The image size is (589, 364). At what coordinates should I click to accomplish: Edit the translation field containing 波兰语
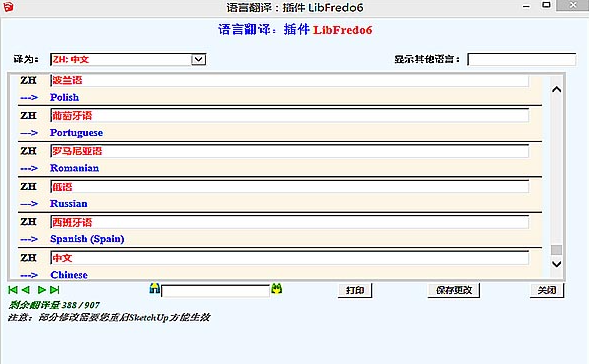tap(290, 80)
